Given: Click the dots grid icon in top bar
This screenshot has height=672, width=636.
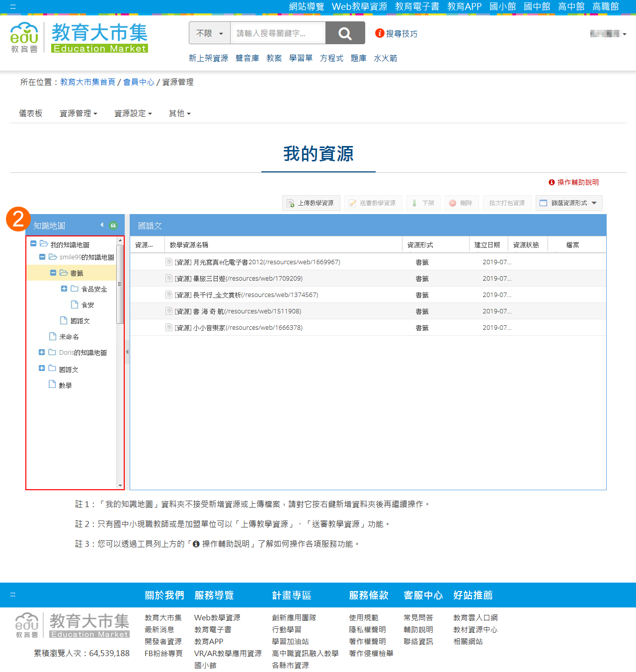Looking at the screenshot, I should click(13, 6).
